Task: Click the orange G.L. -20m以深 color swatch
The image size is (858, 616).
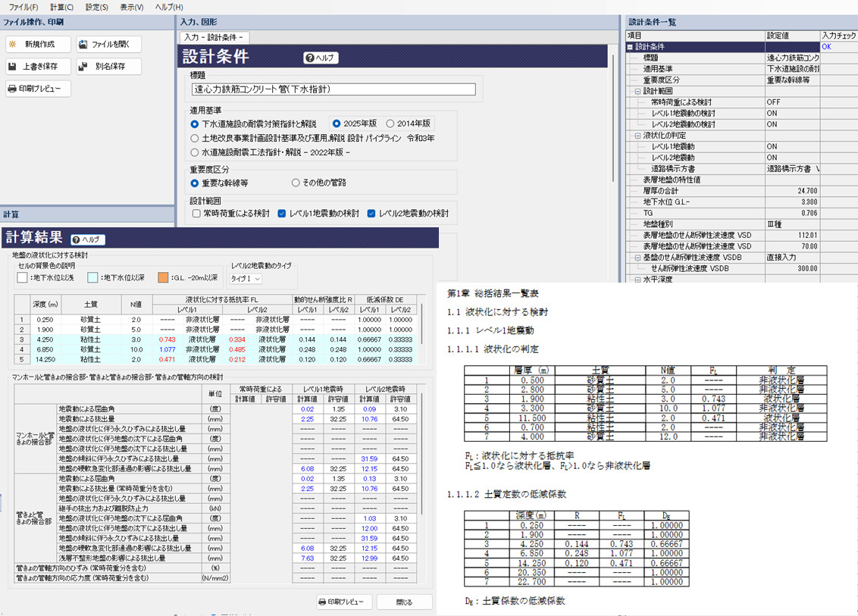Action: coord(163,278)
